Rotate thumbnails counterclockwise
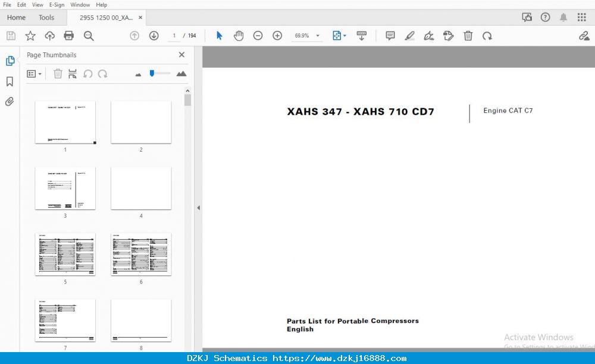Screen dimensions: 595x364 87,74
